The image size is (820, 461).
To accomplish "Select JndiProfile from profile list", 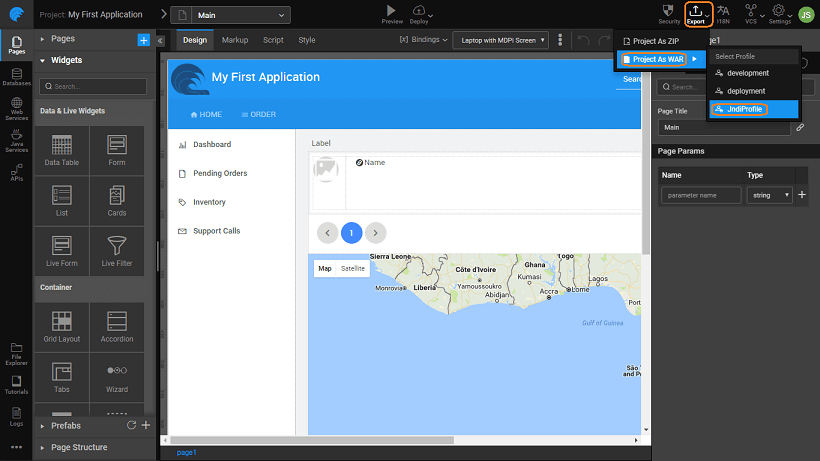I will click(738, 108).
